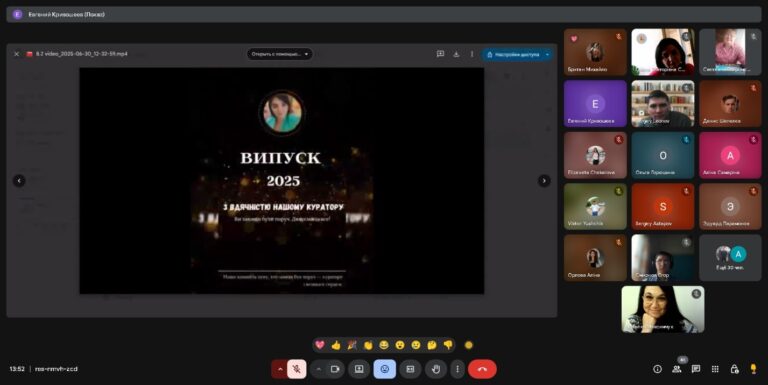Image resolution: width=768 pixels, height=385 pixels.
Task: Select the teal 'O' avatar participant tile
Action: click(x=663, y=155)
